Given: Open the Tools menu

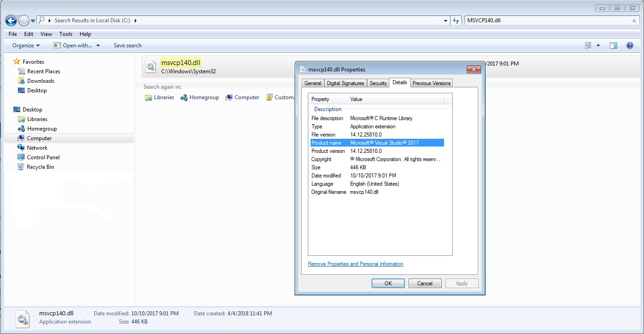Looking at the screenshot, I should [x=66, y=34].
